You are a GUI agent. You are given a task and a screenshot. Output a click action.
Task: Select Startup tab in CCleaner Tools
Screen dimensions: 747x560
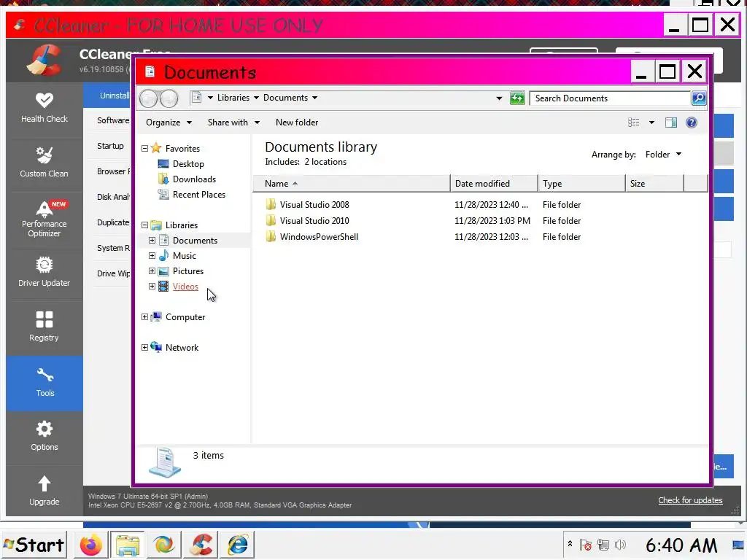(111, 146)
